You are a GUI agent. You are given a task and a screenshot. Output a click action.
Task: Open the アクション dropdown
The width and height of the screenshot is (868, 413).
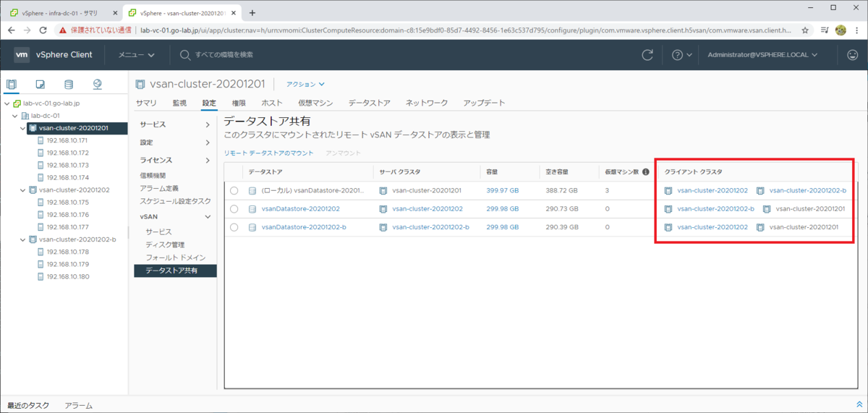tap(306, 84)
